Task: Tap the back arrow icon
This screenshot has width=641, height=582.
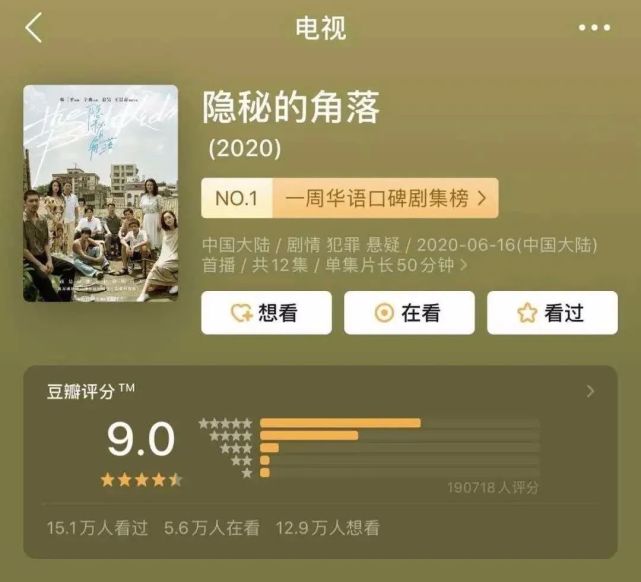Action: point(34,27)
